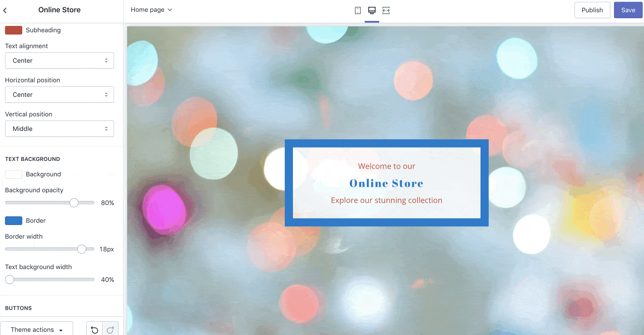Image resolution: width=644 pixels, height=335 pixels.
Task: Click the 'Vertical position' label
Action: pos(29,114)
